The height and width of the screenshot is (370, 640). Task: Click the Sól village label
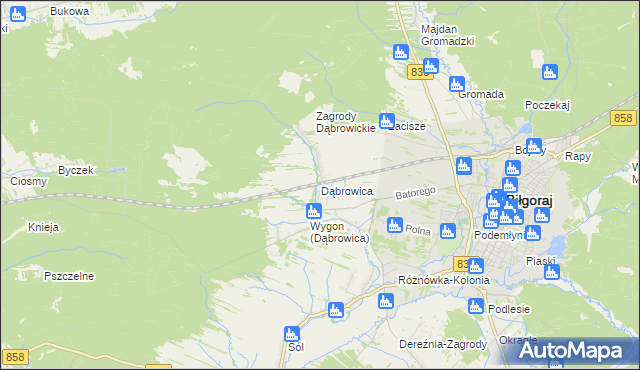pos(296,347)
